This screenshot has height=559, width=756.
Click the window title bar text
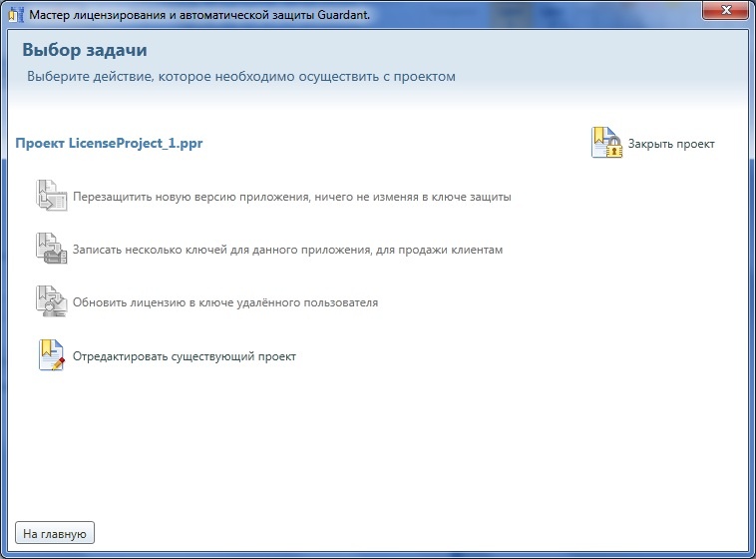pyautogui.click(x=199, y=14)
